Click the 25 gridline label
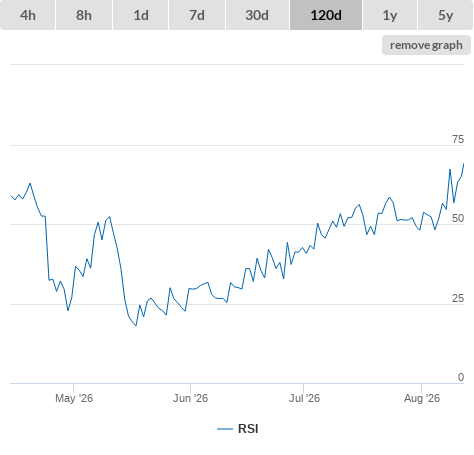Viewport: 474px width, 455px height. [458, 298]
